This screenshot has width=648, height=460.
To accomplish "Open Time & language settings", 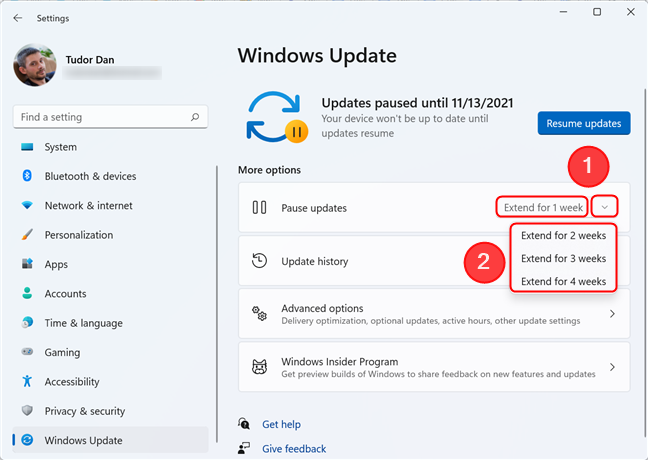I will [110, 323].
